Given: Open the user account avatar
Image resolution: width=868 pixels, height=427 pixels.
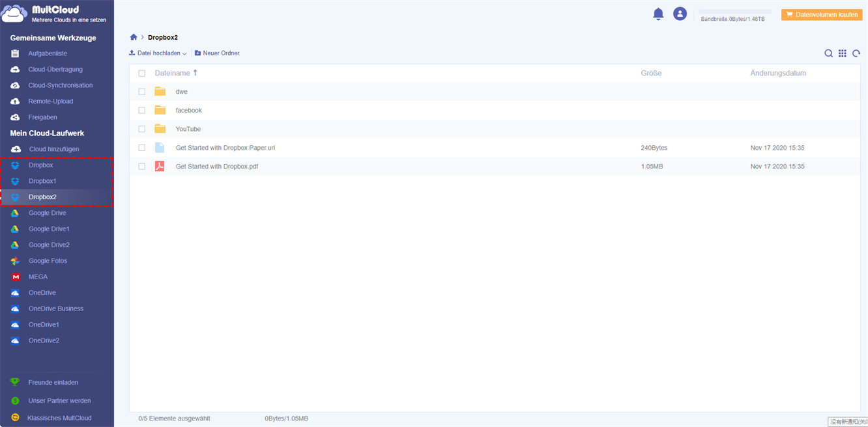Looking at the screenshot, I should tap(680, 14).
